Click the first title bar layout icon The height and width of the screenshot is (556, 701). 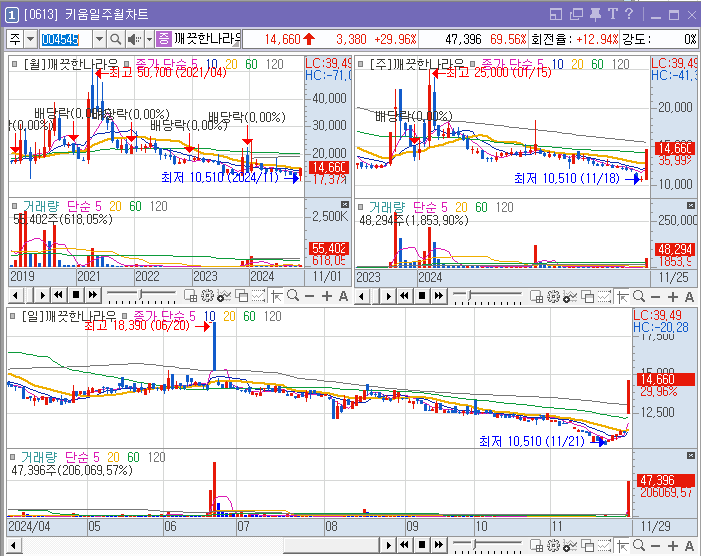tap(556, 15)
